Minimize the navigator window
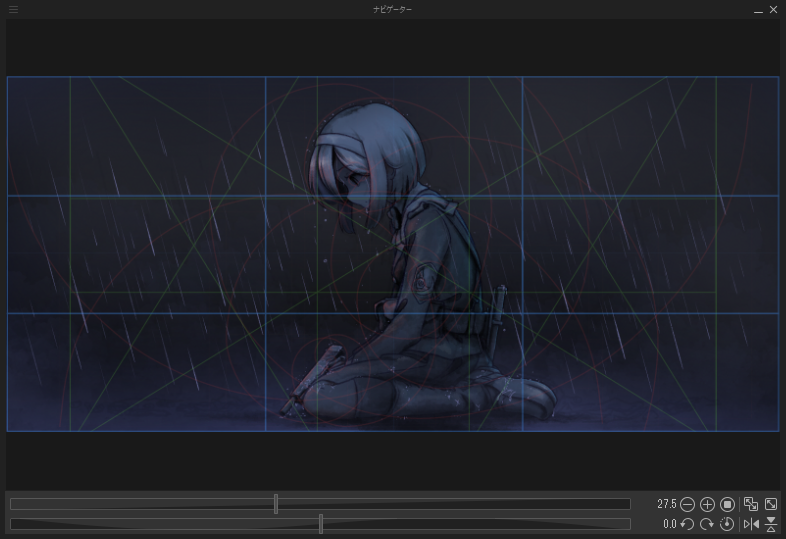 pyautogui.click(x=758, y=9)
